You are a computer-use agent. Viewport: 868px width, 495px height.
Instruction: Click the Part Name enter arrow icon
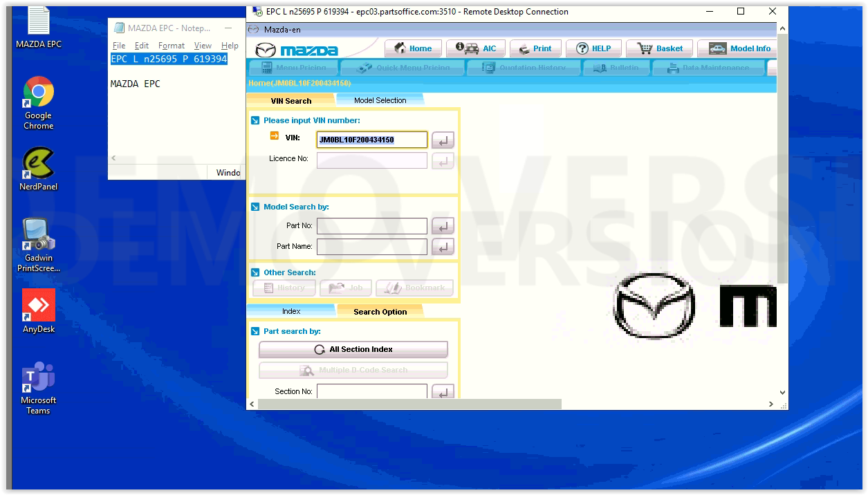point(443,247)
